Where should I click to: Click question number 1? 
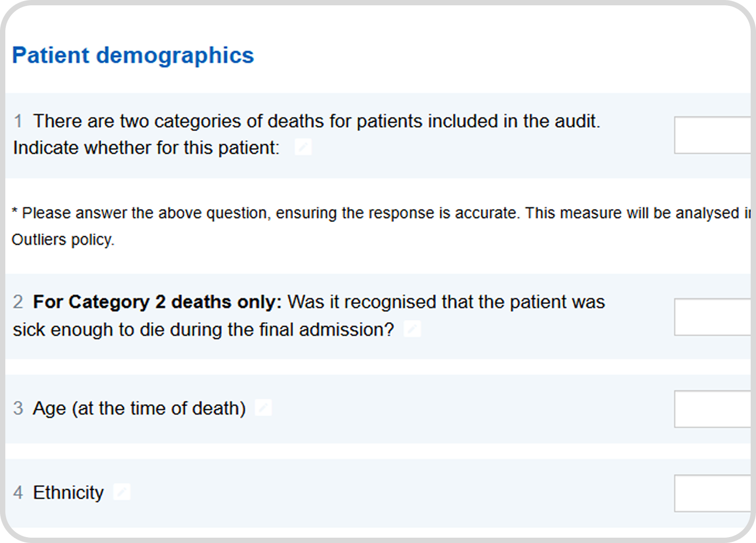(x=18, y=121)
